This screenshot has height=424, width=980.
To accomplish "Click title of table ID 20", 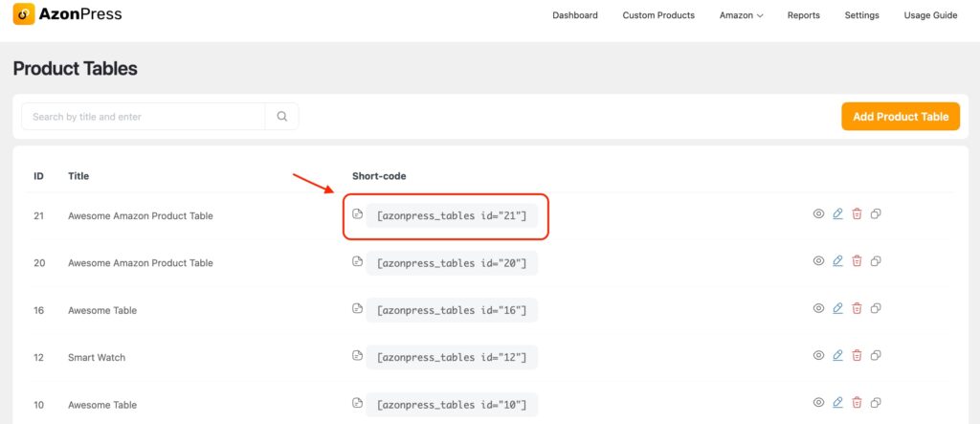I will coord(141,263).
